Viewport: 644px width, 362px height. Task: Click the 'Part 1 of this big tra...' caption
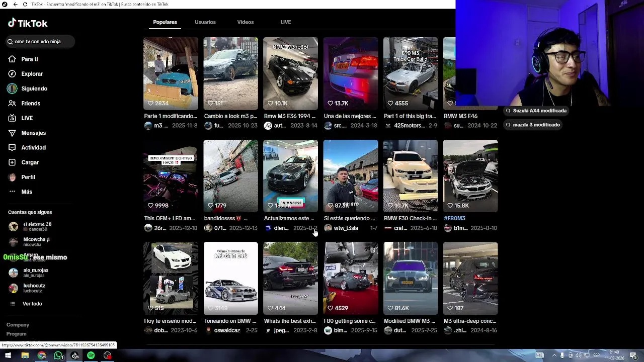(410, 116)
